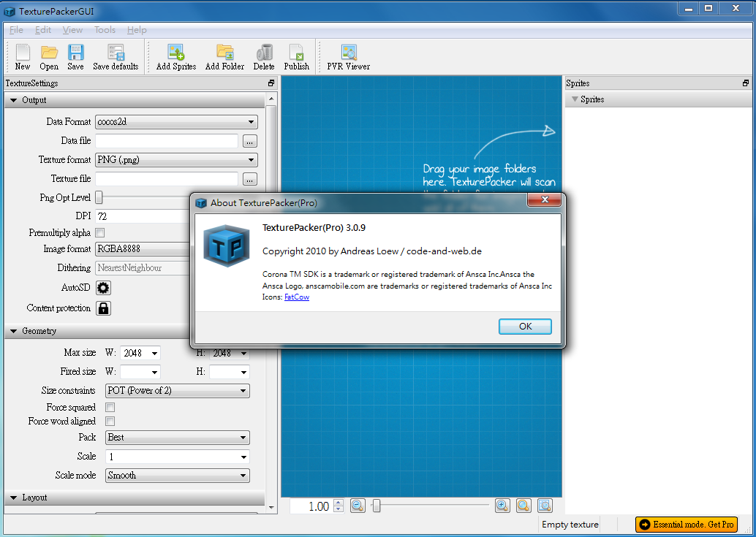Click the zoom in magnifier icon

pos(502,506)
